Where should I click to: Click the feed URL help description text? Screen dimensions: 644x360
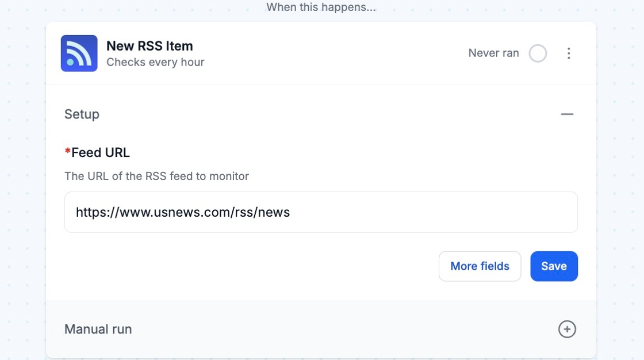(x=156, y=176)
